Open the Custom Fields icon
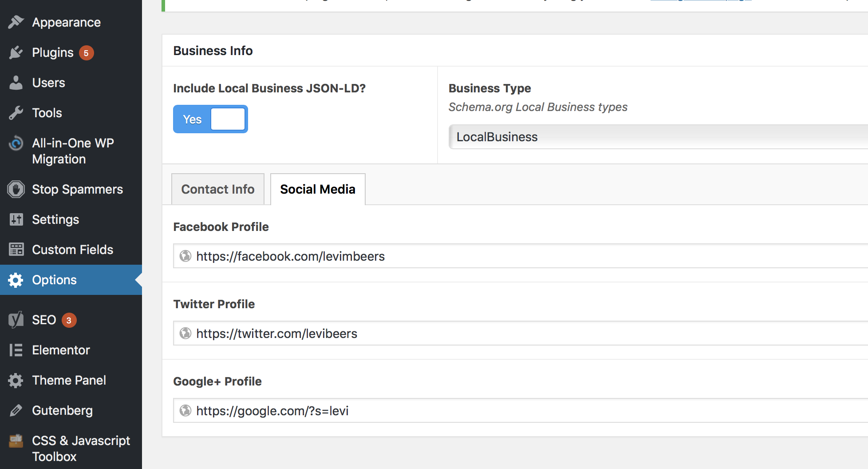This screenshot has width=868, height=469. coord(16,249)
